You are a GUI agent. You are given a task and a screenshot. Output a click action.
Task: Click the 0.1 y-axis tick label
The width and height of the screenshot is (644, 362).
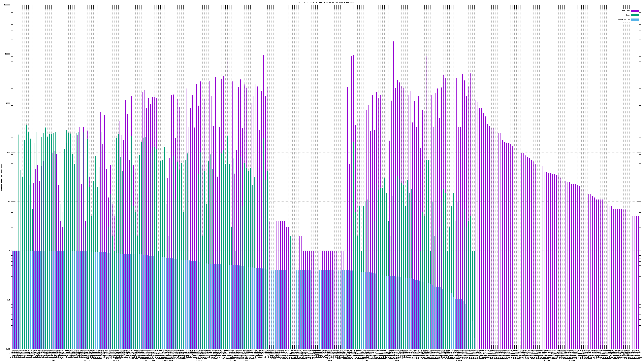point(9,300)
